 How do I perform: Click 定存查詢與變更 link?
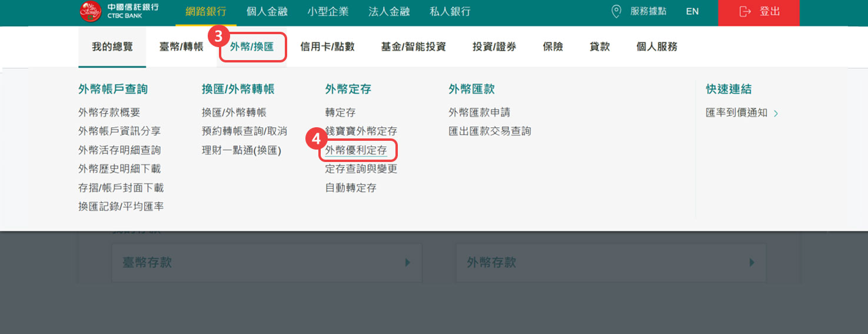(361, 169)
